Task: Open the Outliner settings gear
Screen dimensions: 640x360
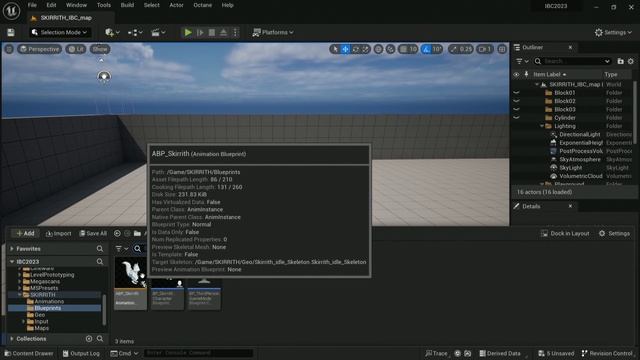Action: (x=631, y=61)
